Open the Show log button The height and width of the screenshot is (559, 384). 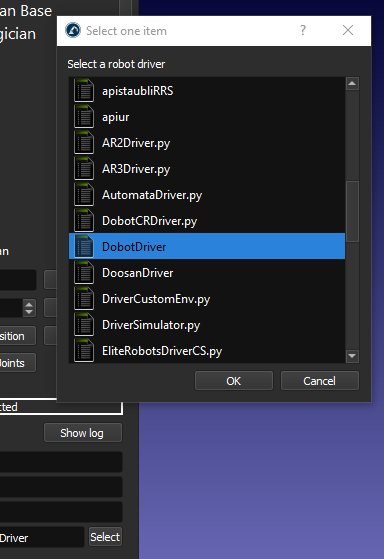83,433
